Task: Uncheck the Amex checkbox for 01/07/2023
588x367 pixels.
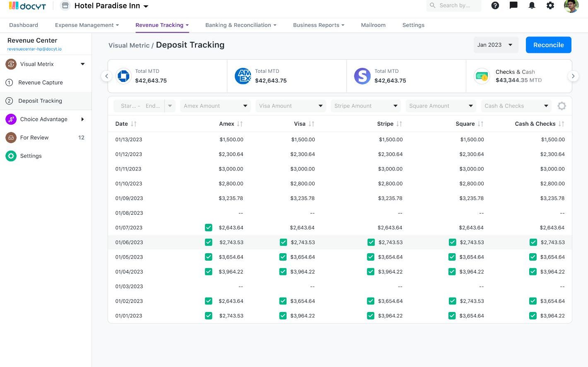Action: pos(209,228)
